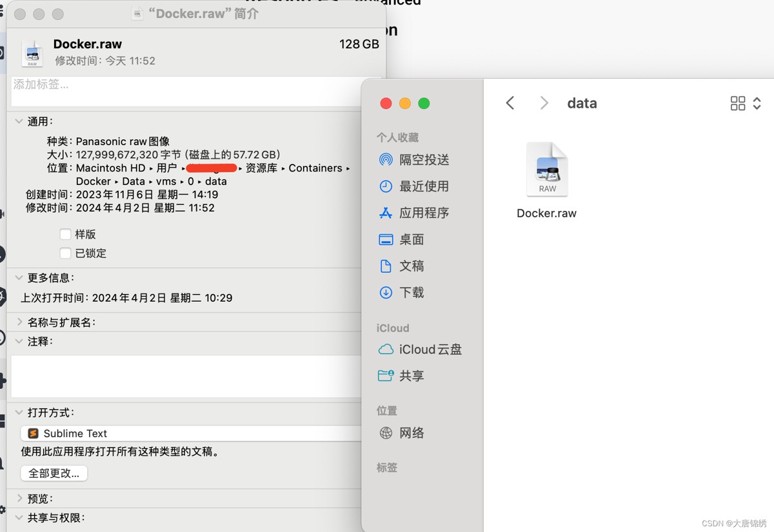Open the view mode up-down chevron menu
This screenshot has height=532, width=774.
coord(757,103)
